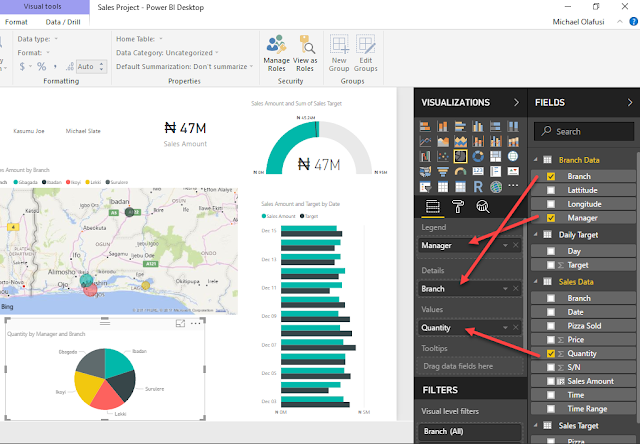
Task: Select the Line and clustered column chart icon
Action: pyautogui.click(x=496, y=142)
